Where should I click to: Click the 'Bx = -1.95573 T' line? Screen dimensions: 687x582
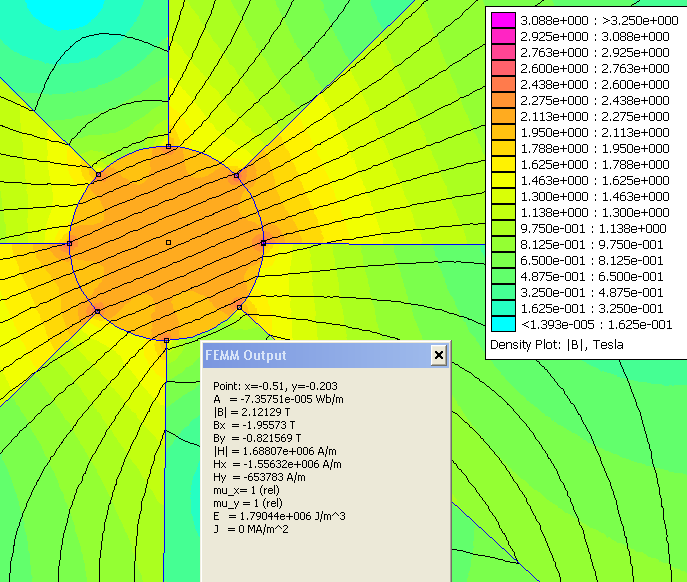[x=254, y=425]
